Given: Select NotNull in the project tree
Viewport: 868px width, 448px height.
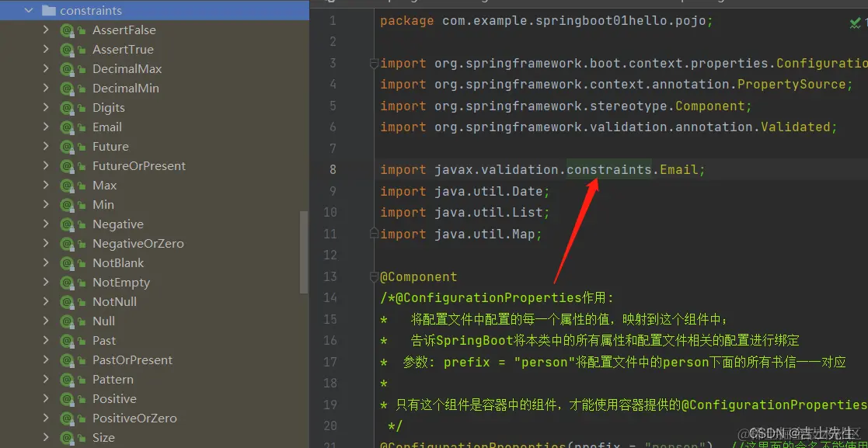Looking at the screenshot, I should pos(114,302).
